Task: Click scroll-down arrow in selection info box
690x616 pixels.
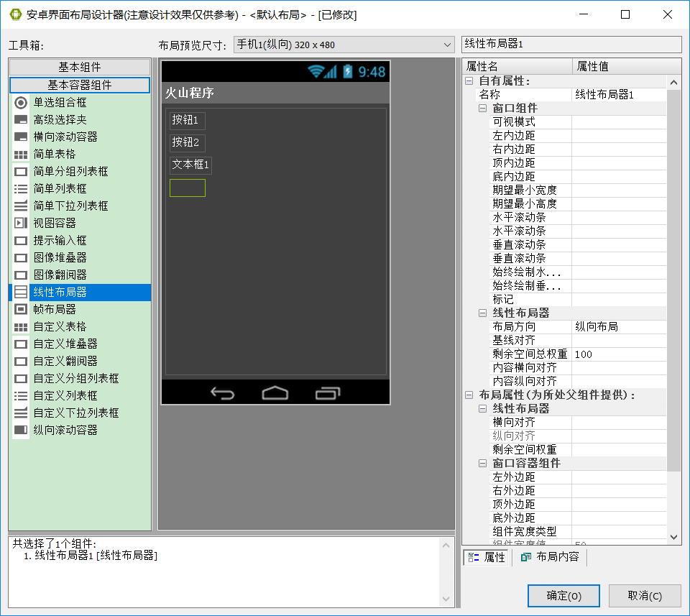Action: point(446,599)
